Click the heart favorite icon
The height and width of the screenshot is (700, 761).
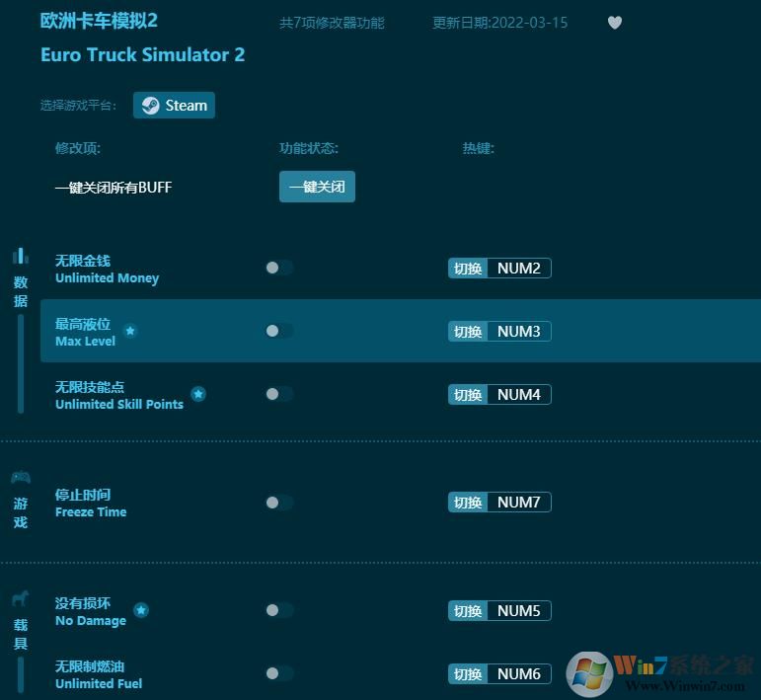(615, 23)
